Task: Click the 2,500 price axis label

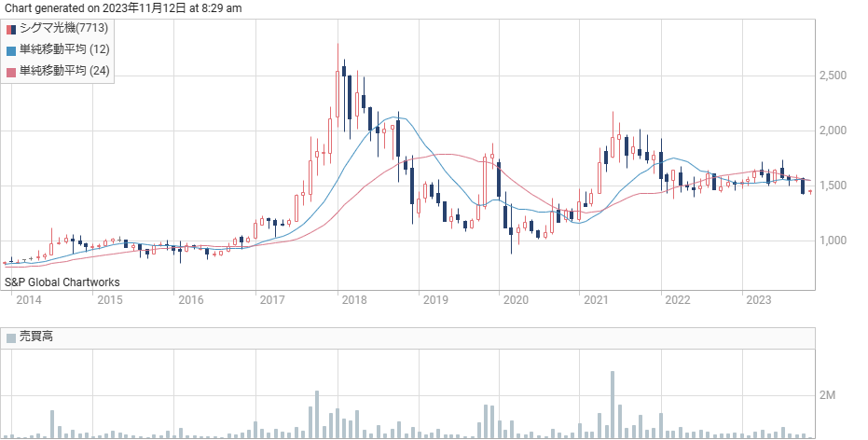Action: pos(834,76)
